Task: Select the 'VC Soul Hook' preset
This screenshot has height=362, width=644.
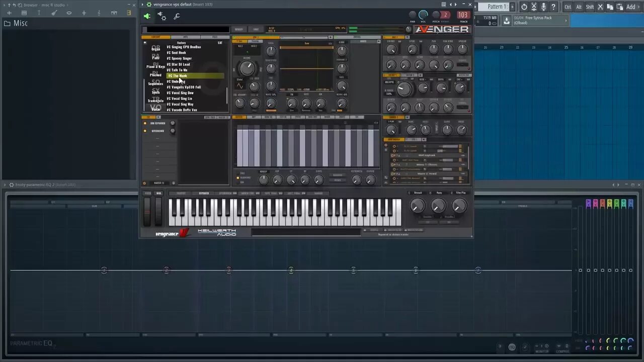Action: pos(177,53)
